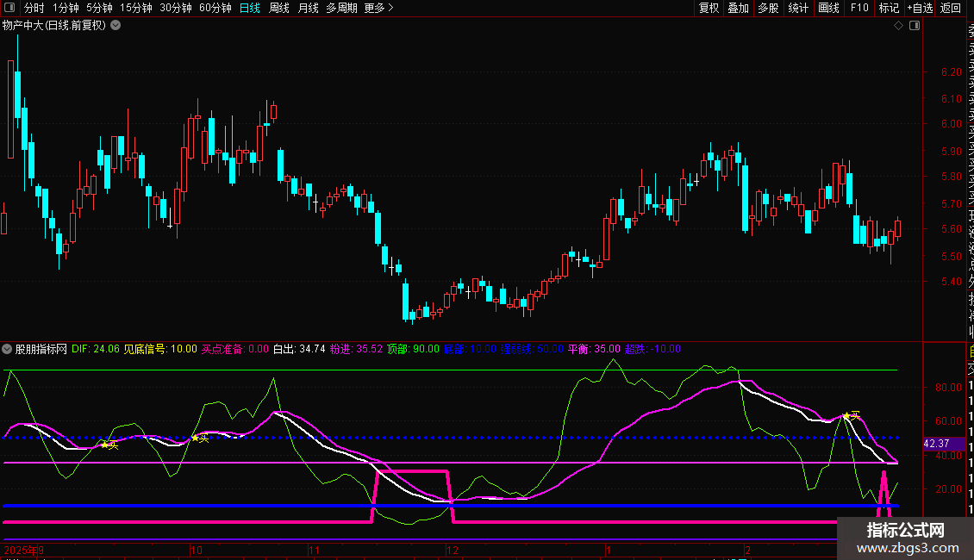This screenshot has height=560, width=974.
Task: Open the 股朋指标网 indicator dropdown arrow
Action: click(x=8, y=349)
